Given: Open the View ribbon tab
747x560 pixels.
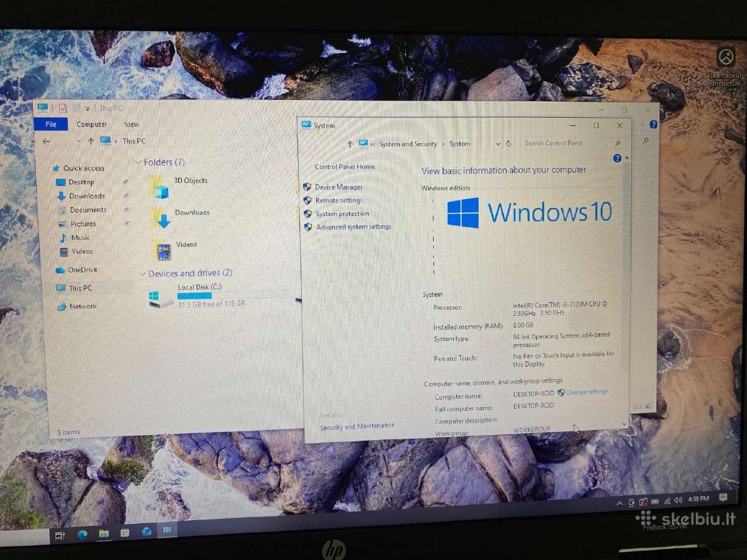Looking at the screenshot, I should pyautogui.click(x=131, y=124).
